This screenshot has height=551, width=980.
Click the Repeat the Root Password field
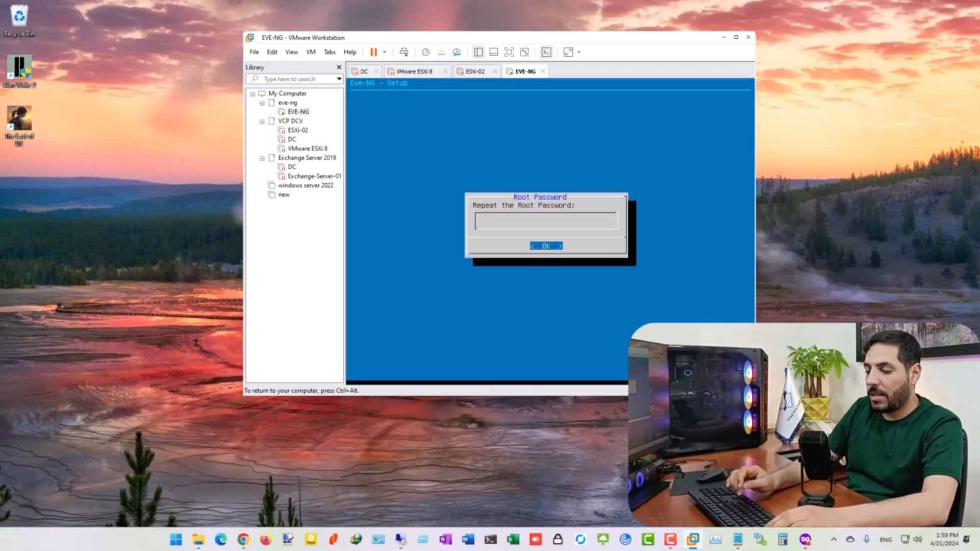coord(546,221)
